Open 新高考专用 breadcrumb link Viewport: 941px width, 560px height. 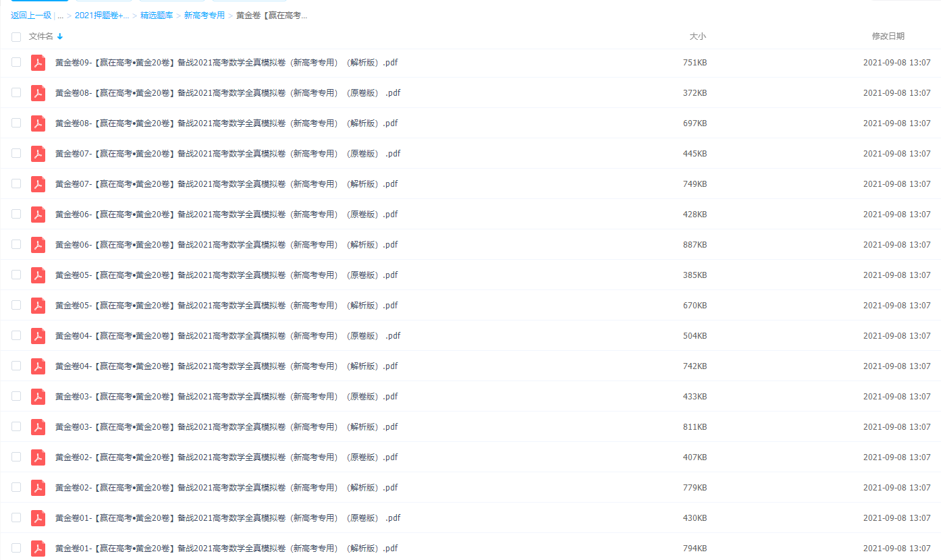[205, 16]
